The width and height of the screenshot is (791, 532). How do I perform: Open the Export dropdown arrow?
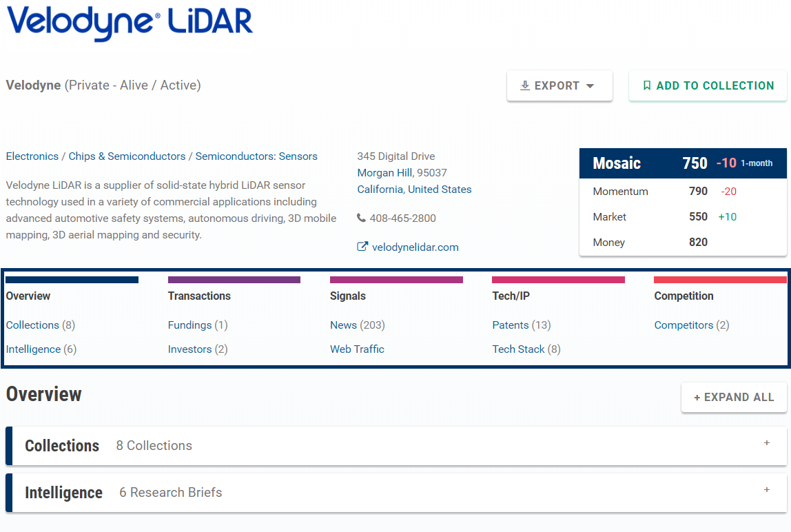(x=590, y=86)
